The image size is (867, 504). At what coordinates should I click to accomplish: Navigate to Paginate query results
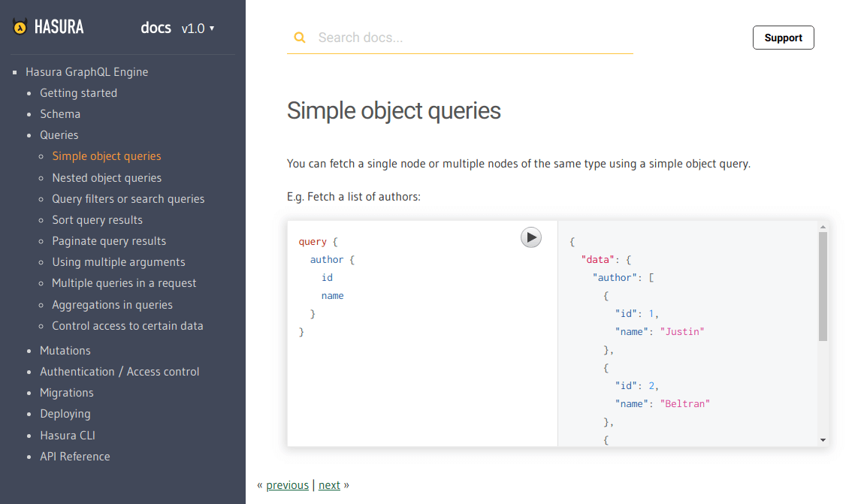(x=109, y=241)
